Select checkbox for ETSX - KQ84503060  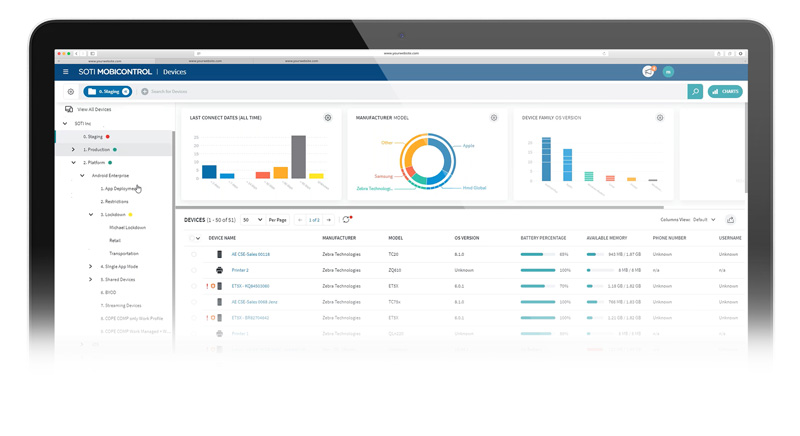pos(194,286)
